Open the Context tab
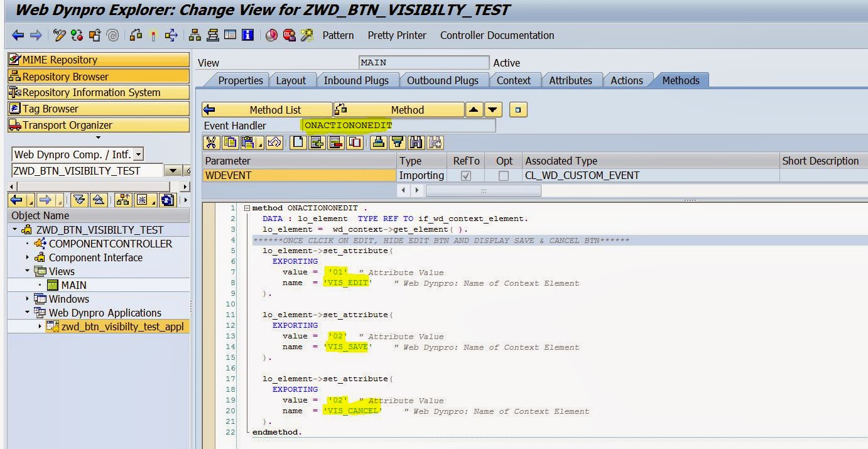This screenshot has width=868, height=449. [x=514, y=80]
